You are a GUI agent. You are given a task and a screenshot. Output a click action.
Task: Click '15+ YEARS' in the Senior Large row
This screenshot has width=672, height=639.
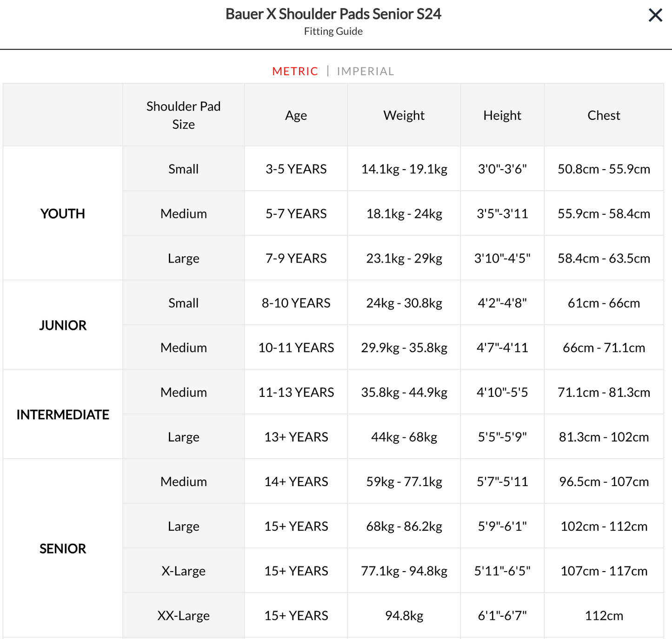[x=296, y=526]
